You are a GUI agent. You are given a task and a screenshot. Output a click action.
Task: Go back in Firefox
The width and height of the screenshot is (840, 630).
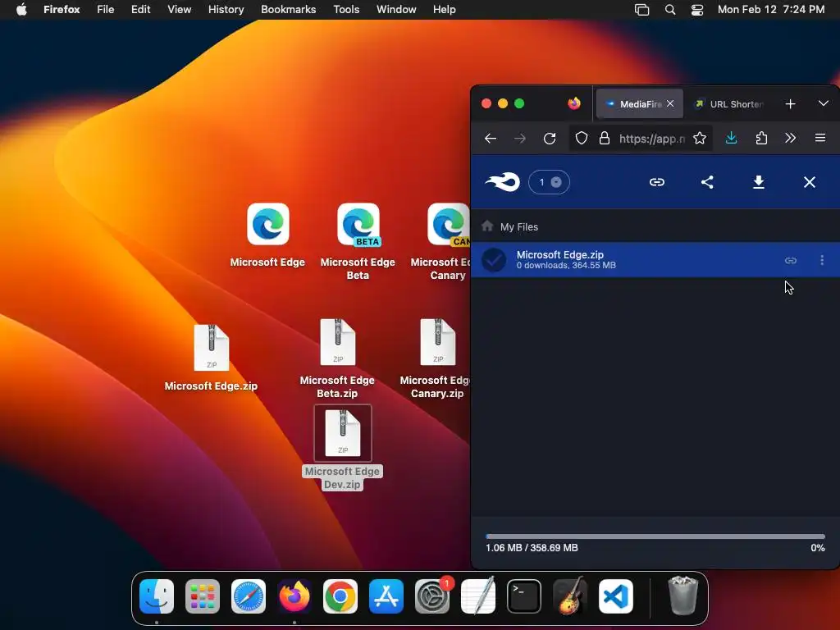[x=491, y=139]
